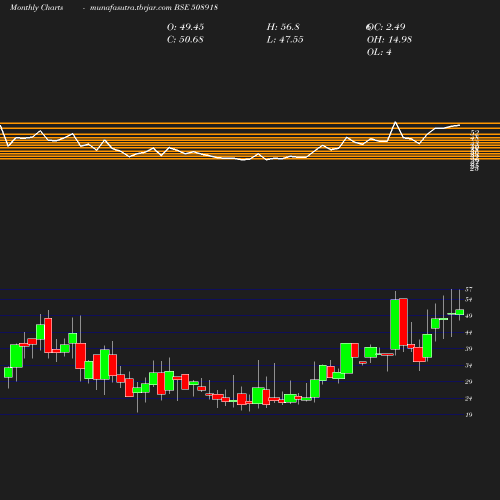Screen dimensions: 500x500
Task: Click the tallest green candle near 54
Action: point(395,324)
